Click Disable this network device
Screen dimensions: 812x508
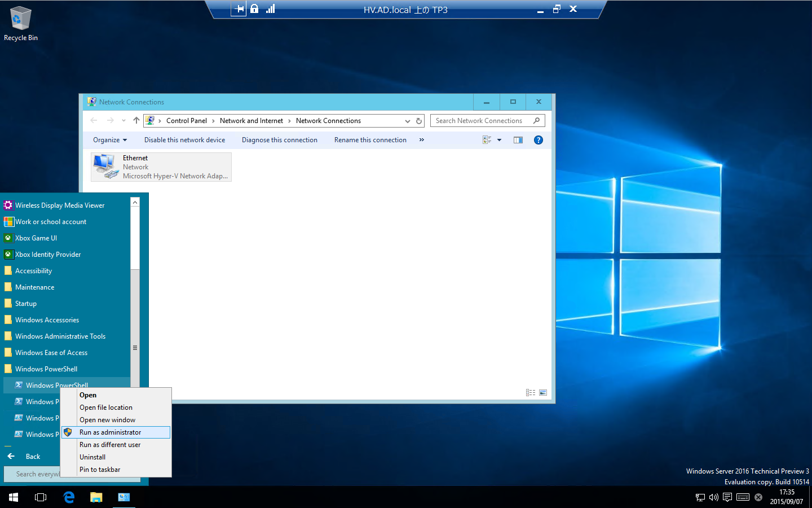pos(184,140)
